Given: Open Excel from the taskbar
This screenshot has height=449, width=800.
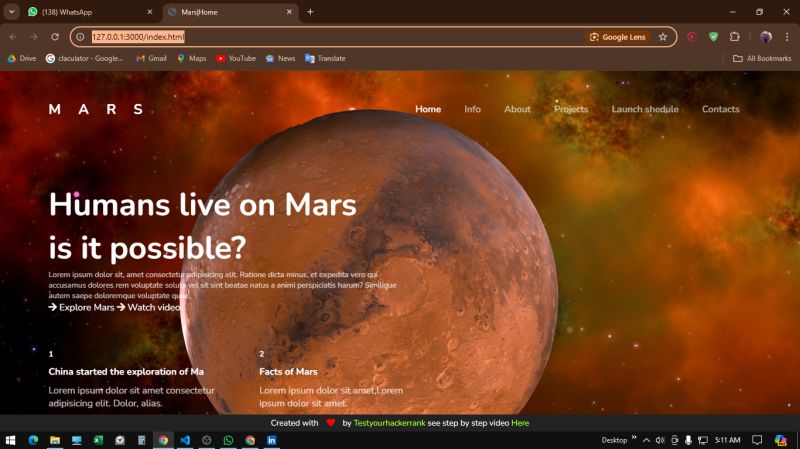Looking at the screenshot, I should click(98, 440).
